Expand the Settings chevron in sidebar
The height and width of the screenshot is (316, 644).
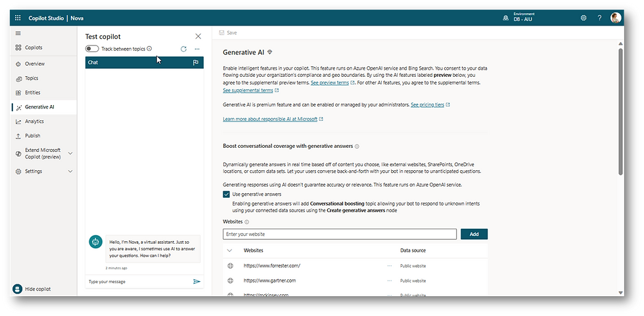70,171
